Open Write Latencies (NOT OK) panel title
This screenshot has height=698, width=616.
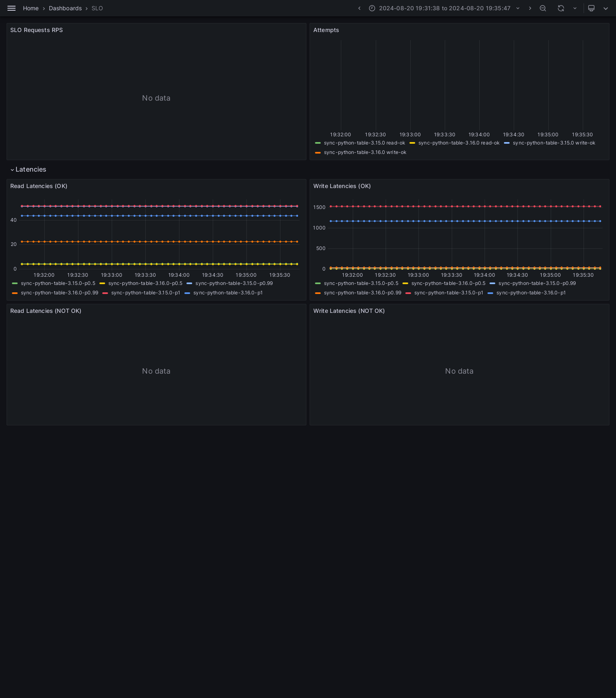point(349,311)
